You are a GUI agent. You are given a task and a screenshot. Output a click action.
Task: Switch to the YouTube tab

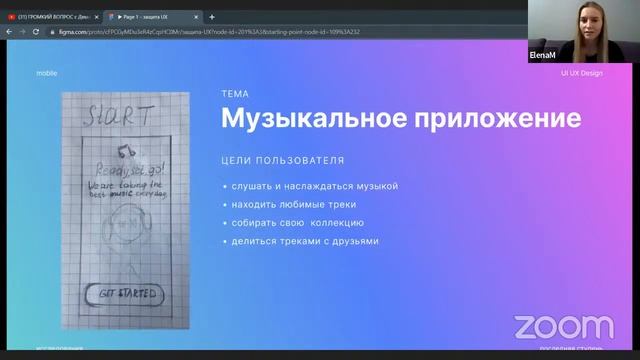(x=53, y=17)
